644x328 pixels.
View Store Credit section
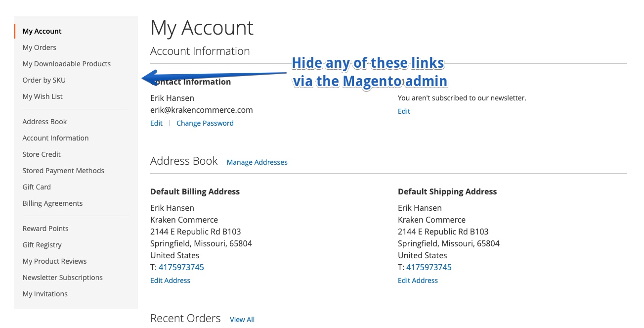pos(42,154)
